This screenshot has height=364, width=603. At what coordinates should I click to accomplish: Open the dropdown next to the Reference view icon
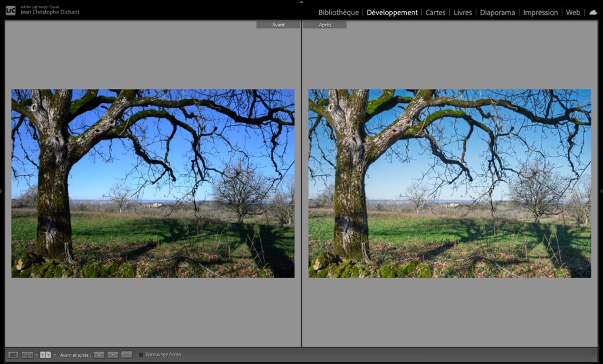[x=36, y=354]
